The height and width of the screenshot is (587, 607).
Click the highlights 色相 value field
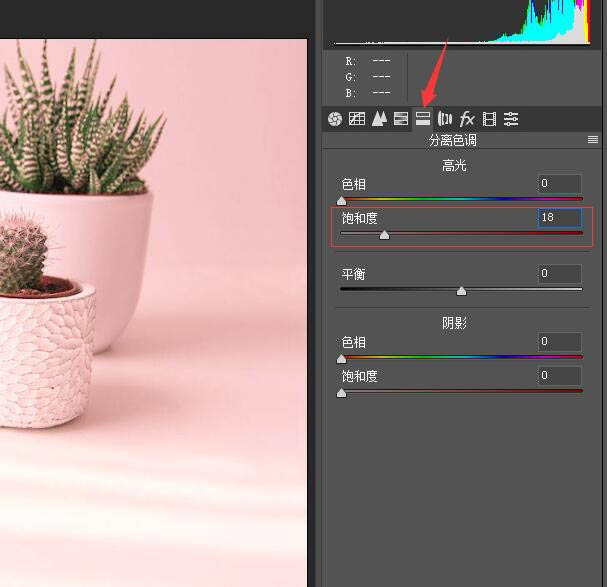coord(560,184)
